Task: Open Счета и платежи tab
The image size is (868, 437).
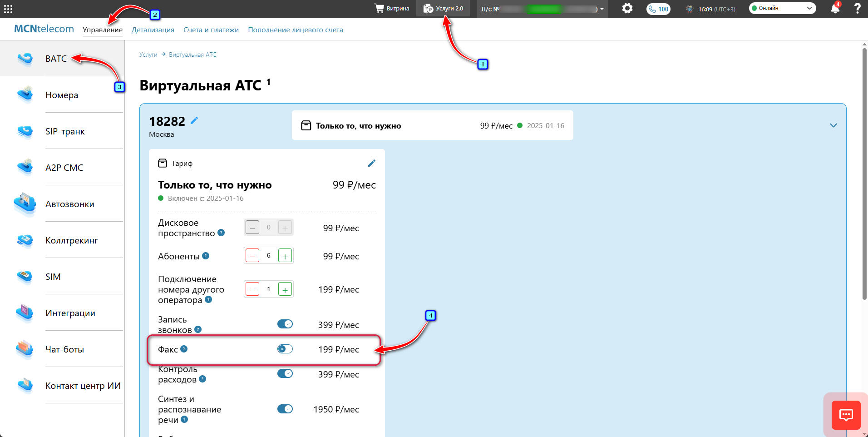Action: tap(211, 30)
